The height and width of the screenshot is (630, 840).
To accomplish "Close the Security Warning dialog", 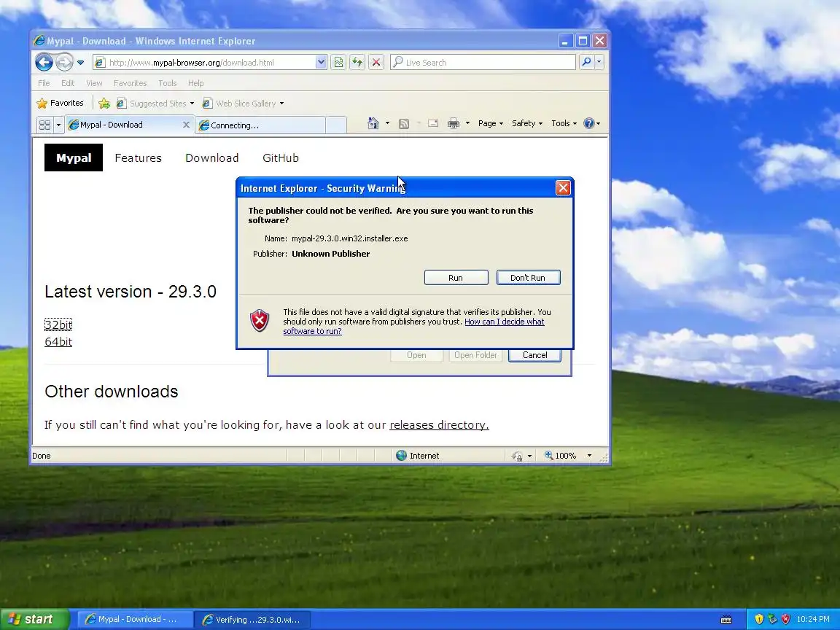I will click(563, 187).
